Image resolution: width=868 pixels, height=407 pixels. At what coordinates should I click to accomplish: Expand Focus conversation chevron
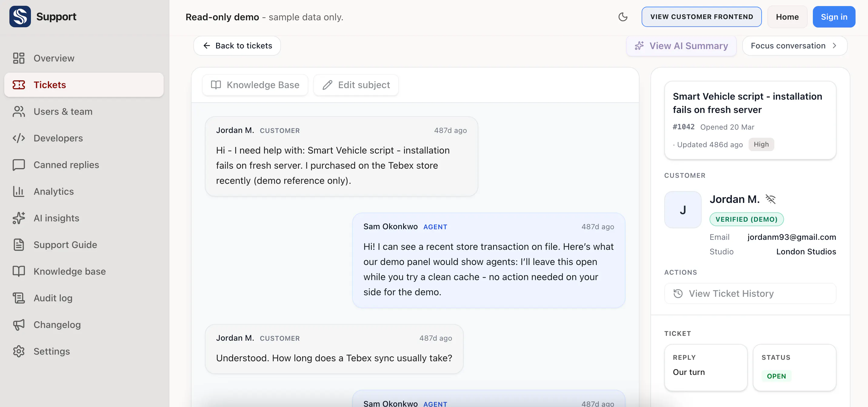[x=834, y=45]
